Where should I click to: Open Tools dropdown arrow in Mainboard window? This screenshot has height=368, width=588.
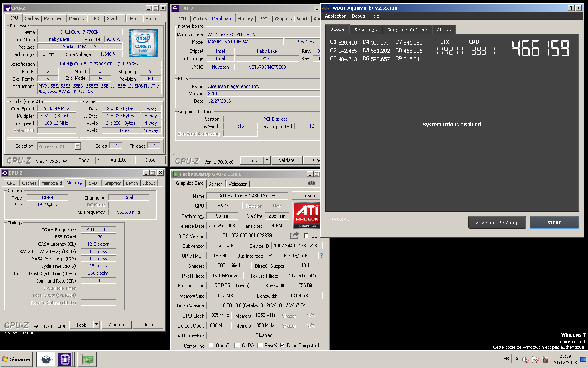[267, 160]
